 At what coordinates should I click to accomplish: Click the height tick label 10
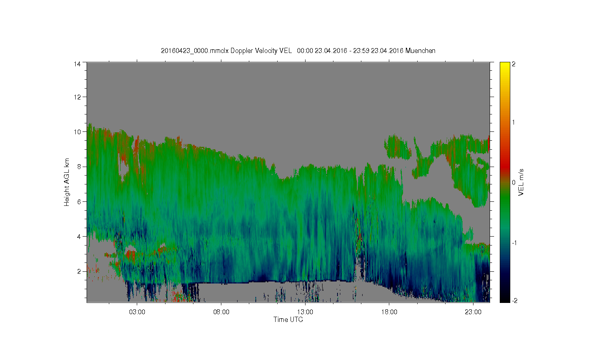(x=77, y=131)
